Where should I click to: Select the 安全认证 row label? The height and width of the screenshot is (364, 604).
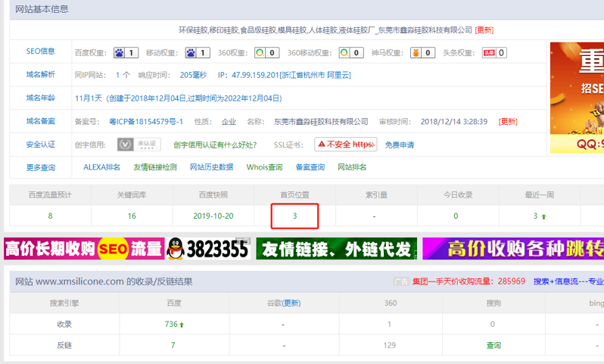coord(40,145)
